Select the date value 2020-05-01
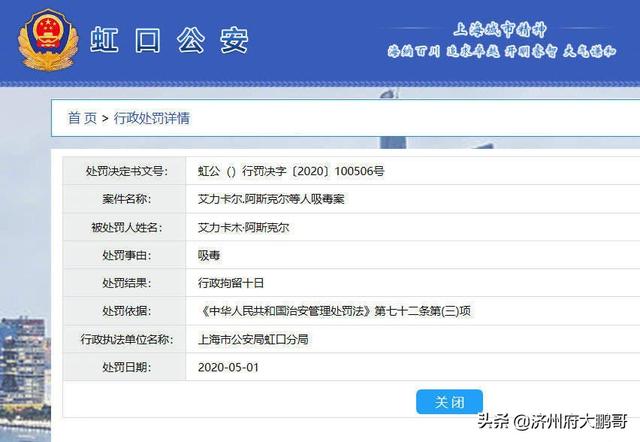 tap(229, 367)
